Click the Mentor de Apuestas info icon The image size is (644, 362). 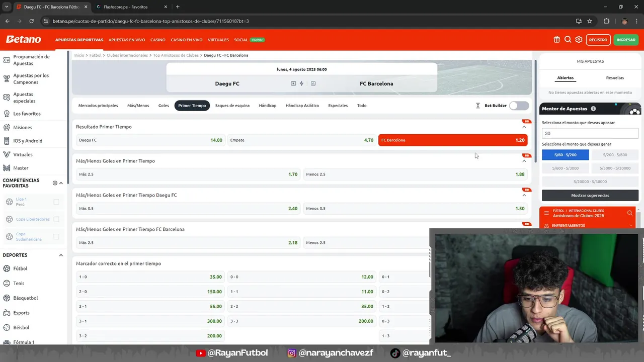[593, 109]
